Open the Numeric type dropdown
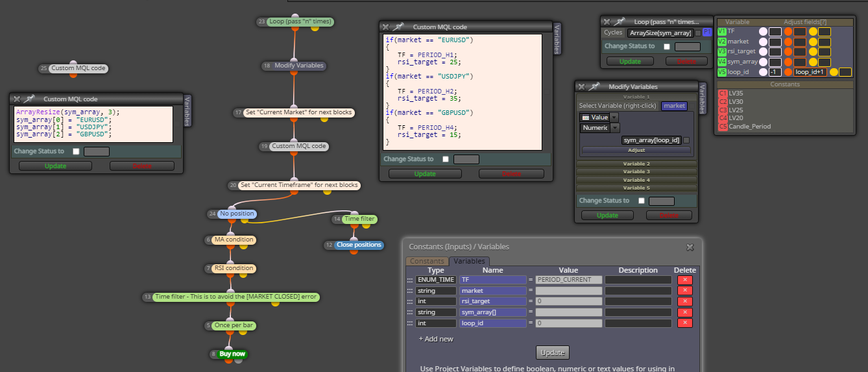This screenshot has height=372, width=868. [x=614, y=128]
